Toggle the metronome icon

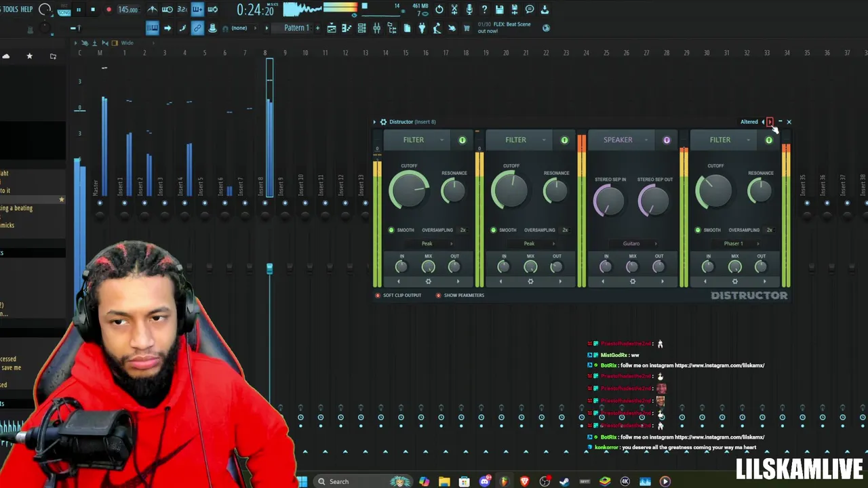pyautogui.click(x=153, y=9)
